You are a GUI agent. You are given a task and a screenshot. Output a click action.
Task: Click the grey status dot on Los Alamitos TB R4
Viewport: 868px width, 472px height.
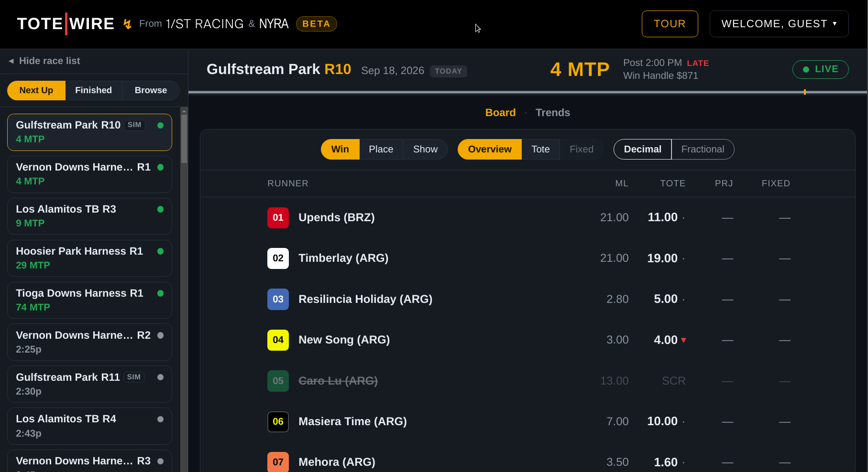click(x=161, y=419)
